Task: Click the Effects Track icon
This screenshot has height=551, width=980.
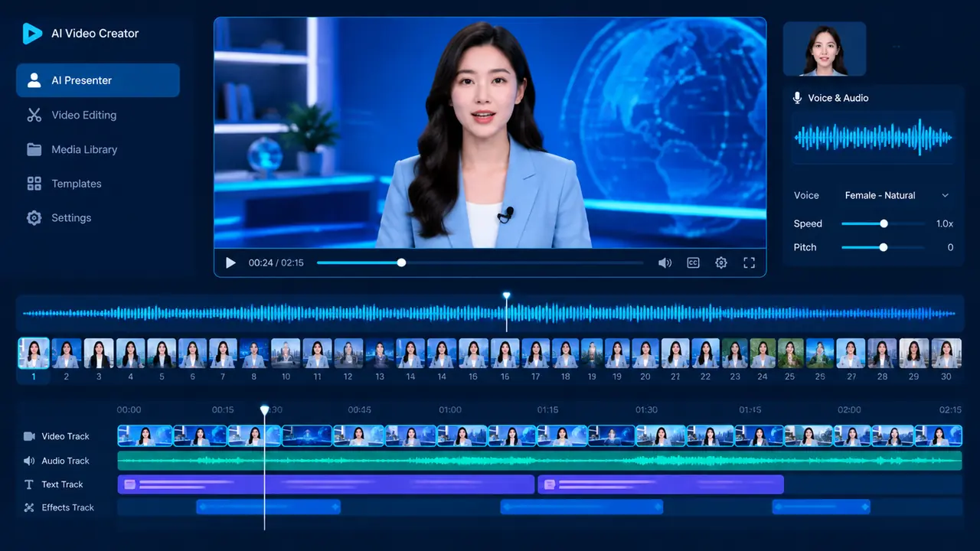Action: pos(29,507)
